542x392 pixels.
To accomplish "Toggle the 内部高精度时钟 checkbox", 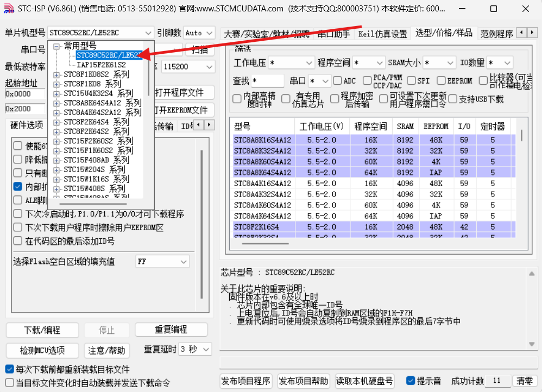I will coord(237,99).
